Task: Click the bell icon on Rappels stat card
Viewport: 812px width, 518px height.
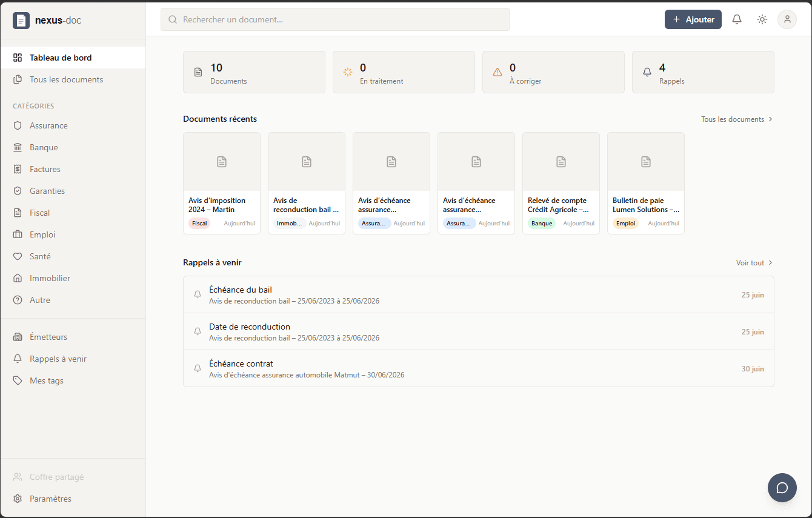Action: tap(647, 72)
